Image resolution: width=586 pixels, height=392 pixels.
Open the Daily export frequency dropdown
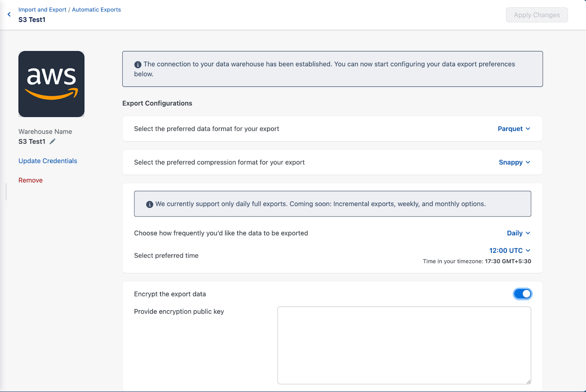(518, 233)
